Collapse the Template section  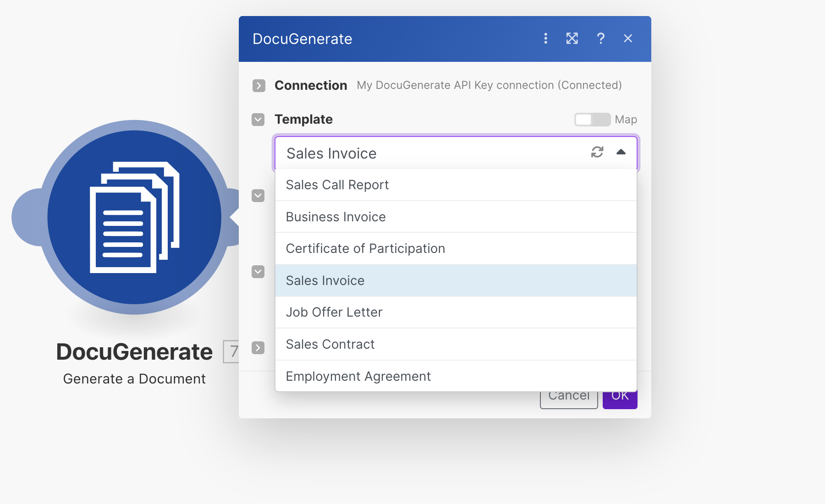point(258,120)
